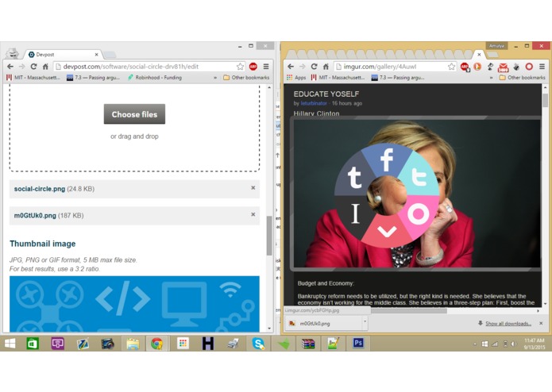The height and width of the screenshot is (392, 552).
Task: Click the EDUCATE YOSELF post title
Action: pyautogui.click(x=326, y=94)
